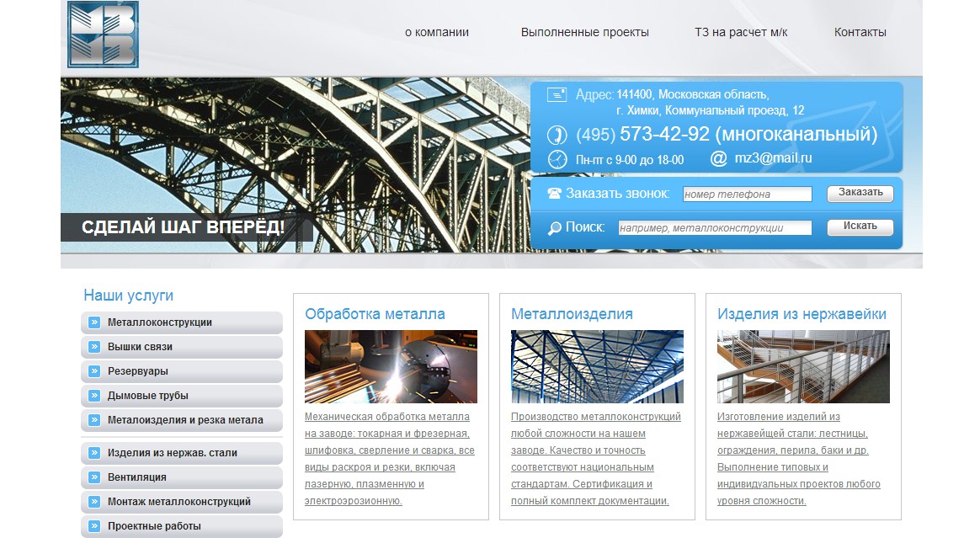Click the envelope address icon

pyautogui.click(x=557, y=95)
